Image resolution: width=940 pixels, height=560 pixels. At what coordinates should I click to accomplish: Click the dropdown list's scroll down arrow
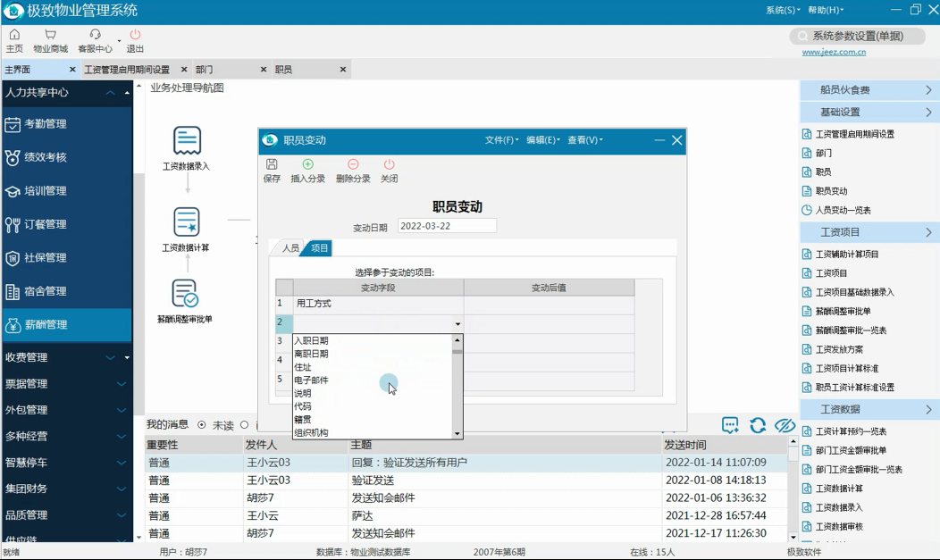[457, 434]
